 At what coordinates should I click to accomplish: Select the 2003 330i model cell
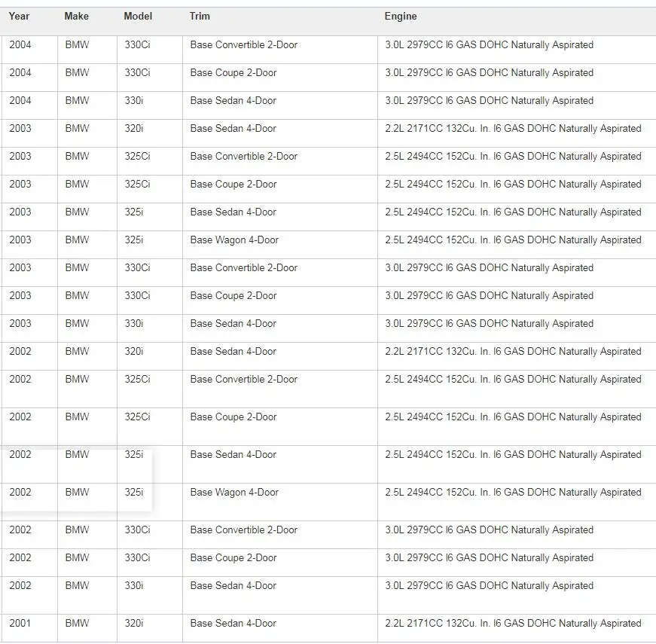(x=150, y=328)
